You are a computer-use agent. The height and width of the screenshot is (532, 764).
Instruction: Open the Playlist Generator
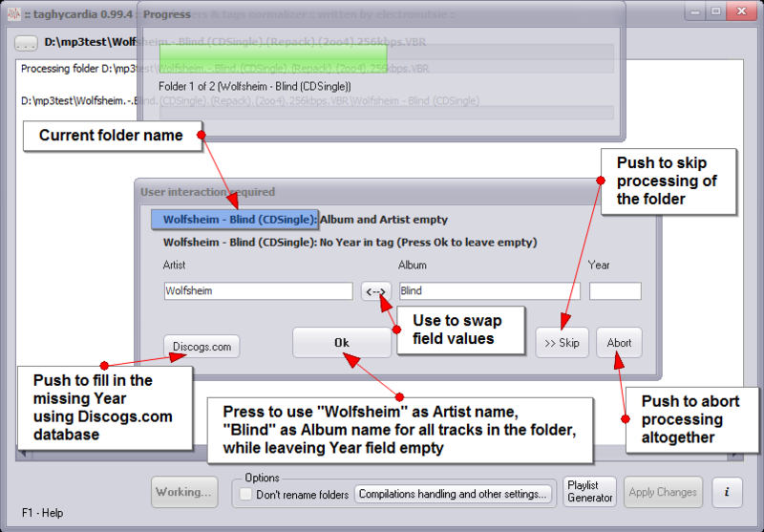(589, 492)
